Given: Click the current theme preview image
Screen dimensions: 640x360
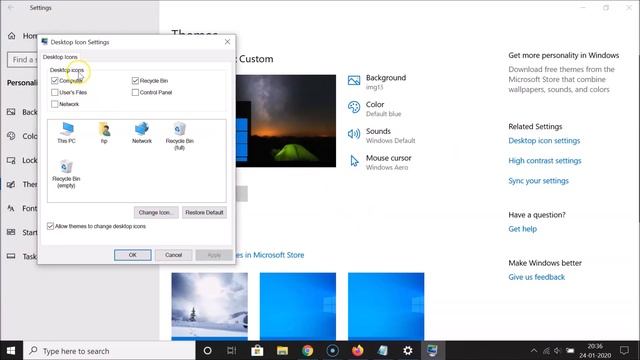Looking at the screenshot, I should click(x=286, y=121).
